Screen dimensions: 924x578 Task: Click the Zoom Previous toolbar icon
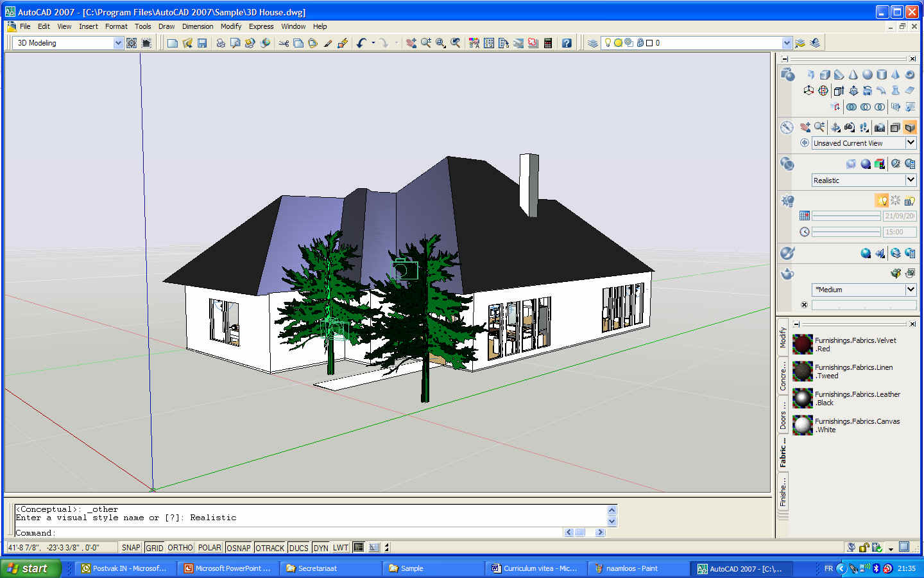pyautogui.click(x=456, y=43)
